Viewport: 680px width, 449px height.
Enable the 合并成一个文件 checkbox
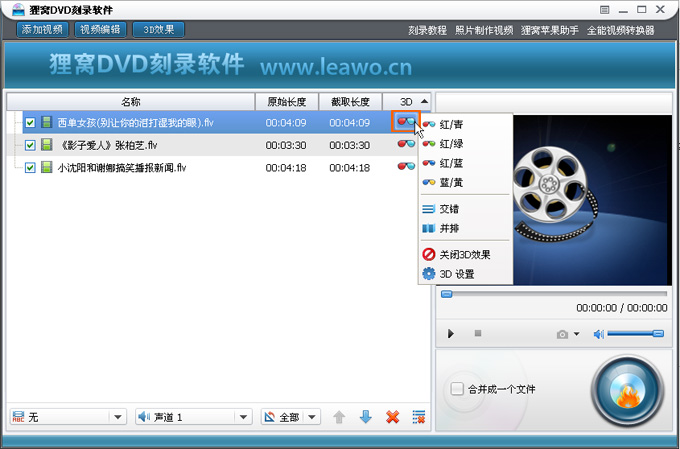click(x=457, y=388)
